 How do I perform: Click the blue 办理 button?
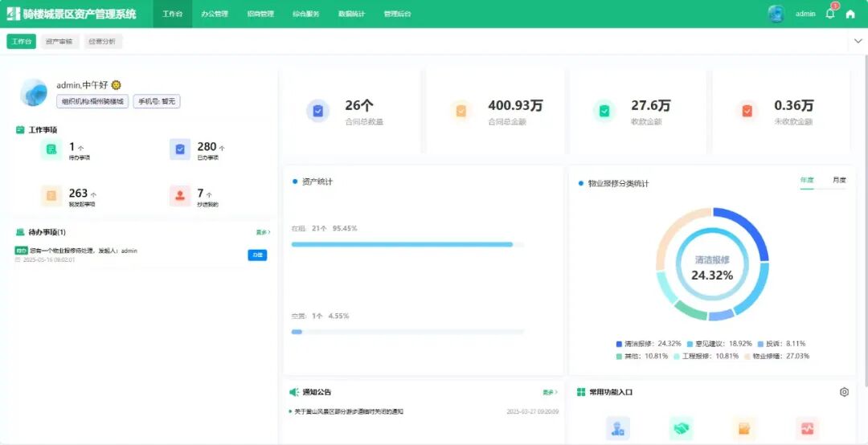point(257,255)
